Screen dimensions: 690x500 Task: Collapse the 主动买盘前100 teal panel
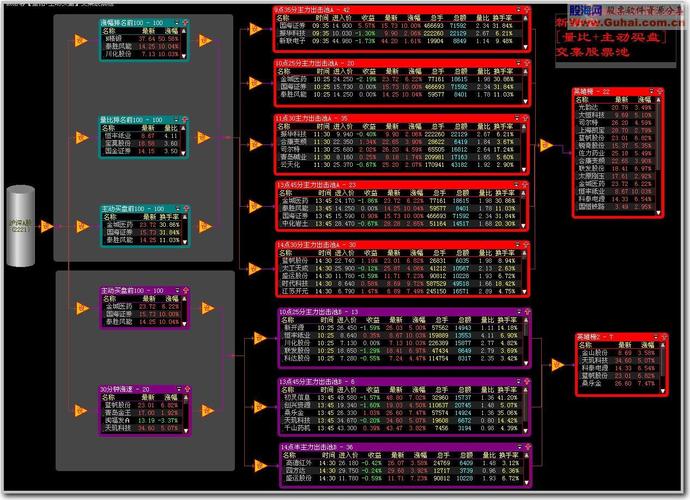[178, 208]
